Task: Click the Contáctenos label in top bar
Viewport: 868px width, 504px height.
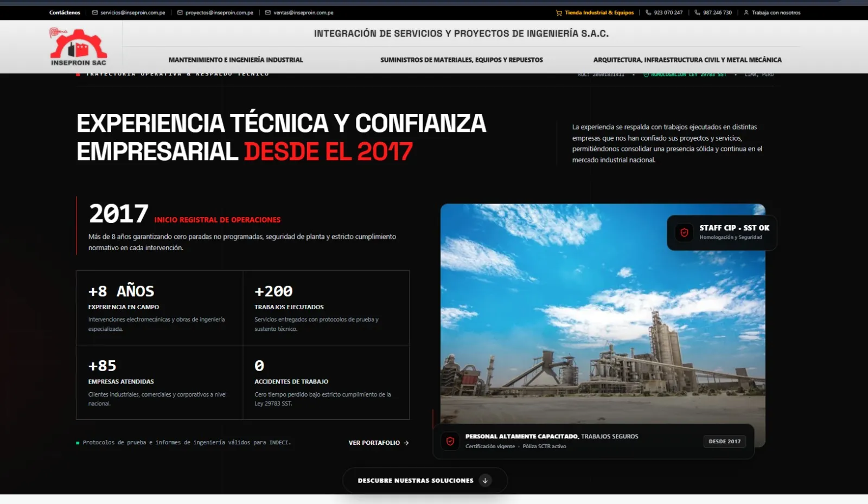Action: (x=65, y=12)
